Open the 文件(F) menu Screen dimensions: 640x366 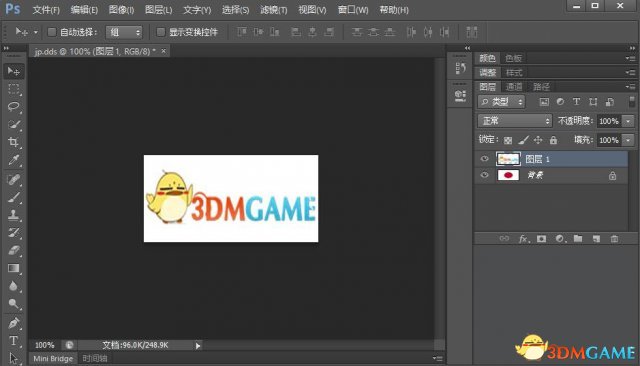click(46, 10)
